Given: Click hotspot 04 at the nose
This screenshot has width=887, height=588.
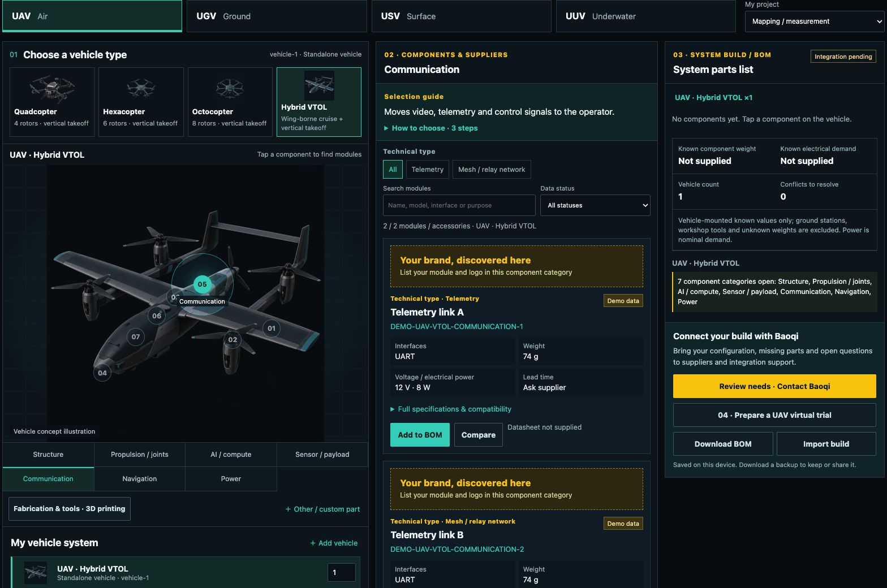Looking at the screenshot, I should [x=102, y=373].
